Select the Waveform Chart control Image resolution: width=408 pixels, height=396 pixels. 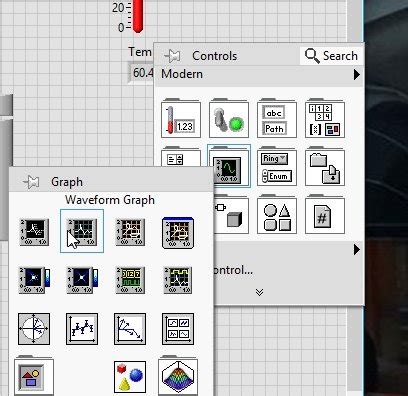coord(34,232)
